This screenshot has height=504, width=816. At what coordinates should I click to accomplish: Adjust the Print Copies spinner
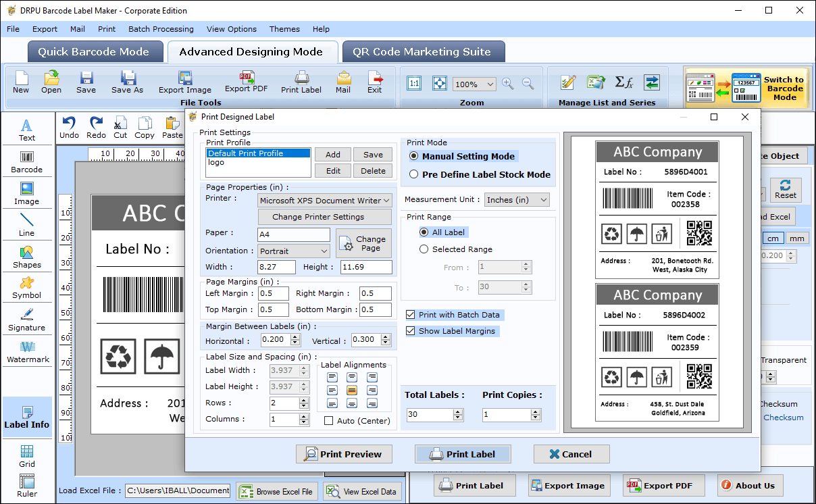(x=534, y=415)
